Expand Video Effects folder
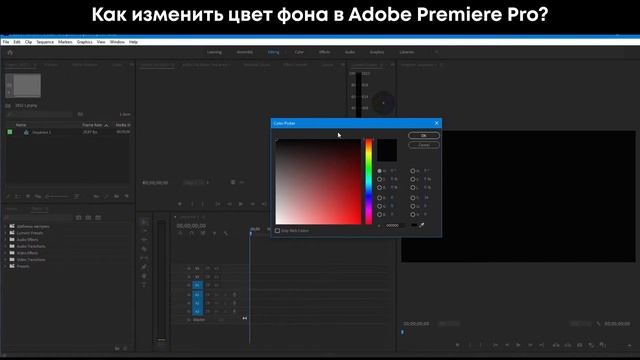Screen dimensions: 640x360 [x=6, y=253]
